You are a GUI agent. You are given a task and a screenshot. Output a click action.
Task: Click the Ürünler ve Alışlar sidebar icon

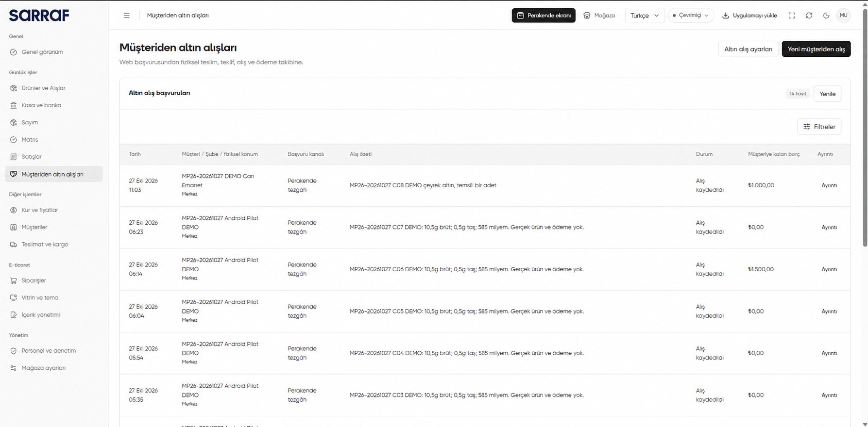14,88
